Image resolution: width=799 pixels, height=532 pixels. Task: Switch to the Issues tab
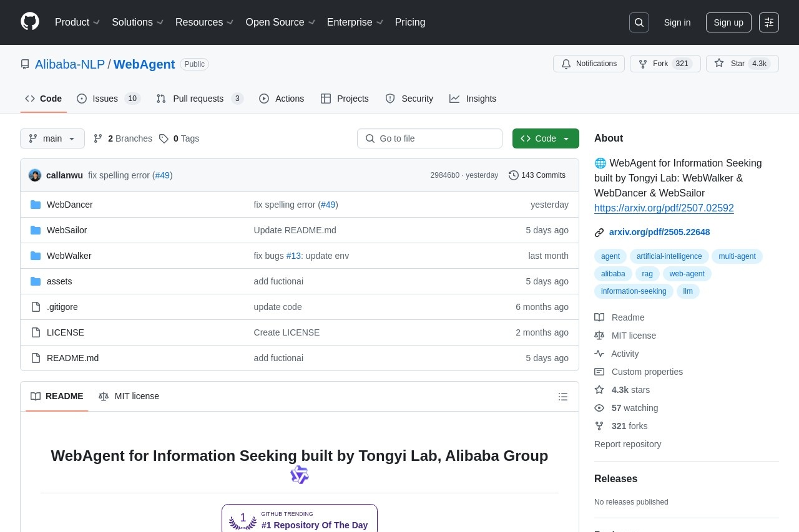click(109, 99)
